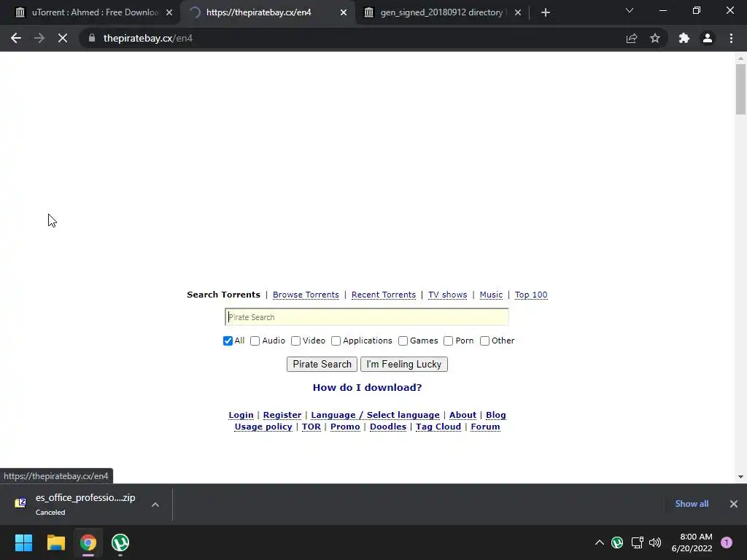This screenshot has height=560, width=747.
Task: Open the Usage policy link
Action: coord(263,427)
